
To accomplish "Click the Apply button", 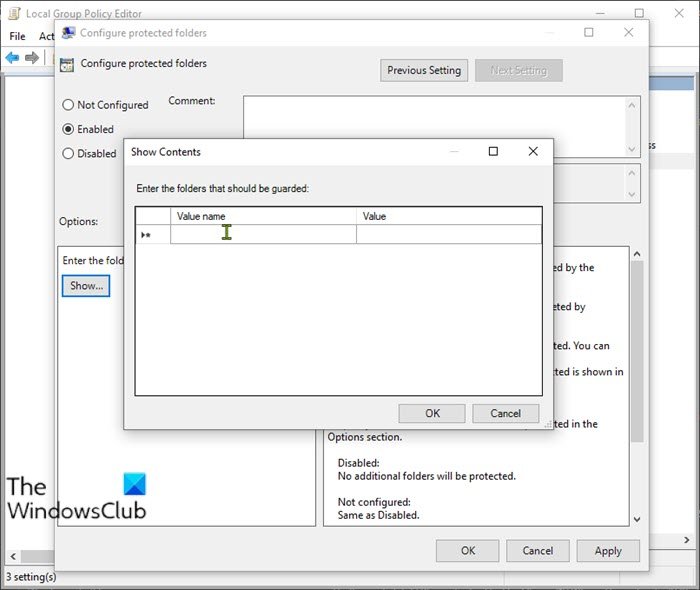I will tap(608, 551).
